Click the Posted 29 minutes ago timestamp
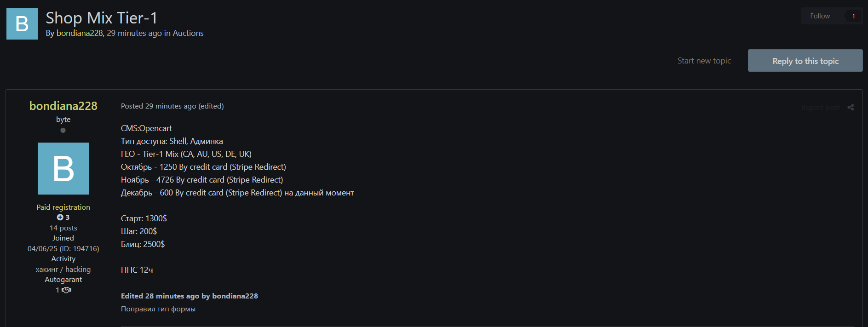This screenshot has height=327, width=868. coord(158,106)
